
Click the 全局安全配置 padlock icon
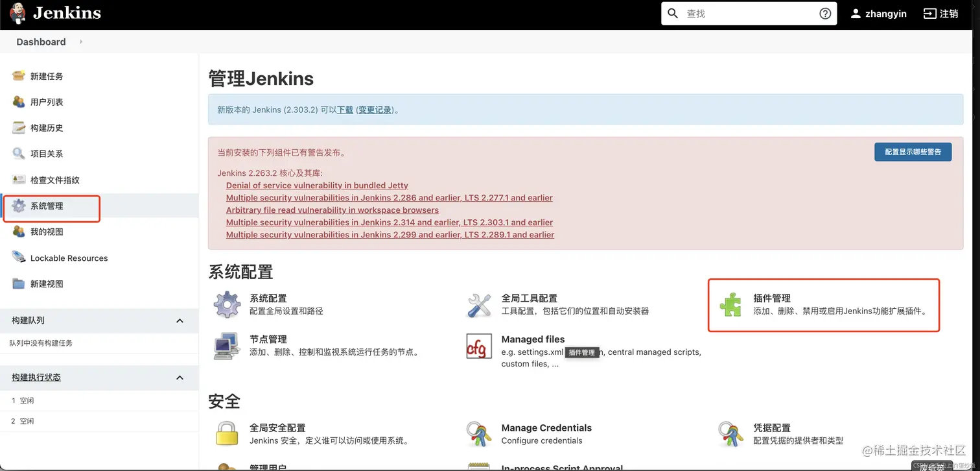[226, 433]
